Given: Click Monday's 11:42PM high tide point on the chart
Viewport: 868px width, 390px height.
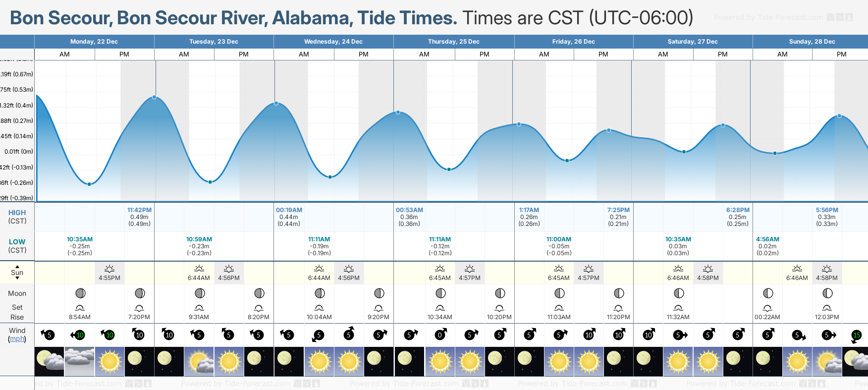Looking at the screenshot, I should (155, 97).
